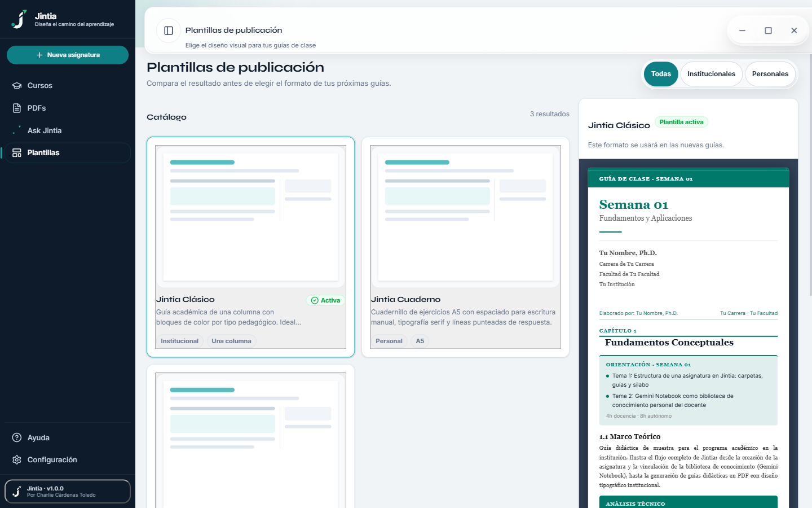
Task: Click the Plantillas layout icon
Action: point(17,153)
